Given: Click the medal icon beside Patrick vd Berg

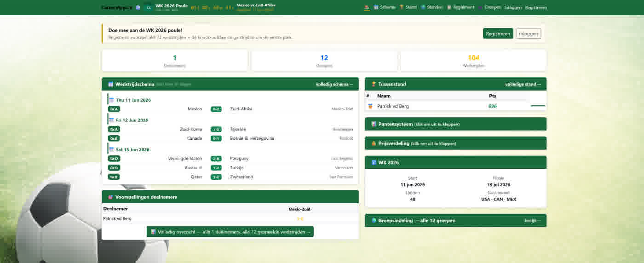Looking at the screenshot, I should pyautogui.click(x=370, y=106).
